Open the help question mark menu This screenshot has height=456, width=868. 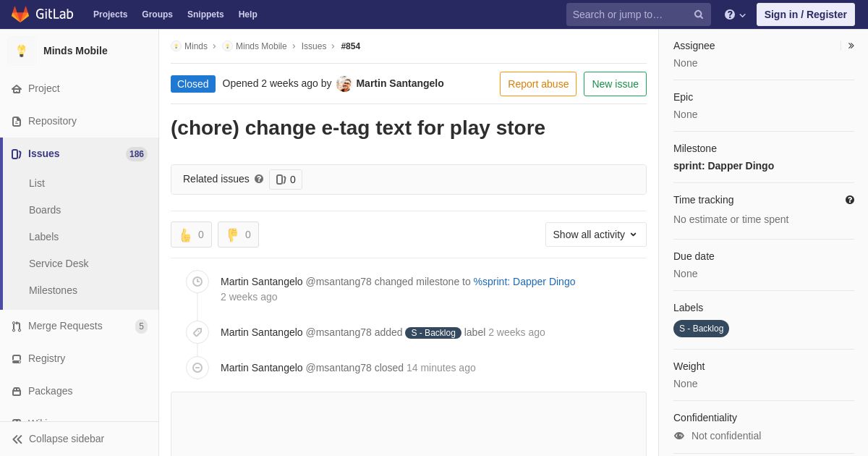tap(735, 14)
